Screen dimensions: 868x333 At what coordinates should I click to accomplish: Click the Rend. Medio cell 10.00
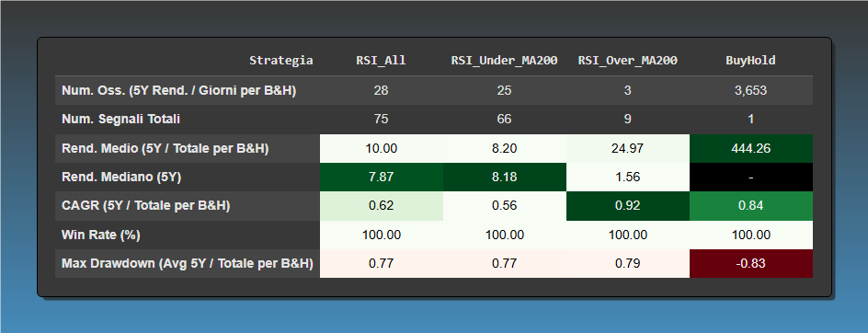pos(382,148)
